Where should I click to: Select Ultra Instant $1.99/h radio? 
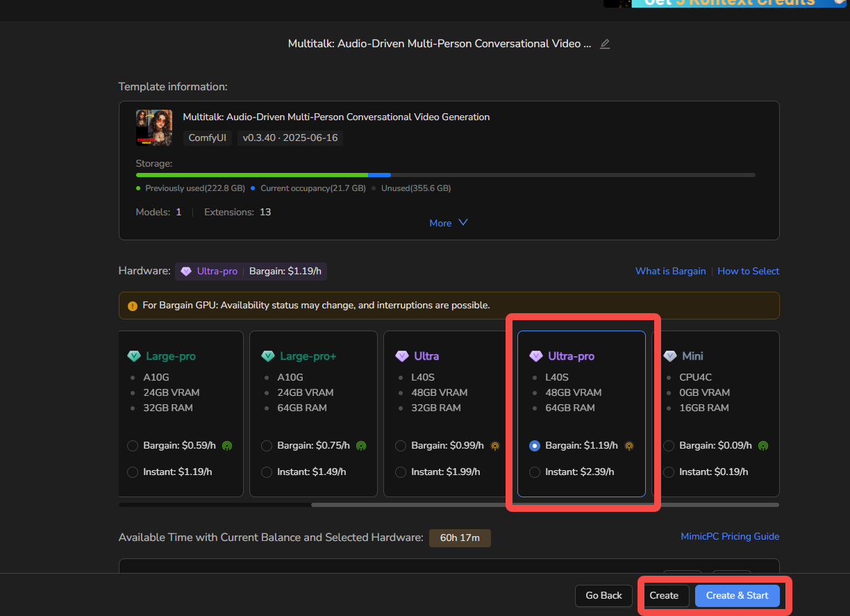click(401, 472)
